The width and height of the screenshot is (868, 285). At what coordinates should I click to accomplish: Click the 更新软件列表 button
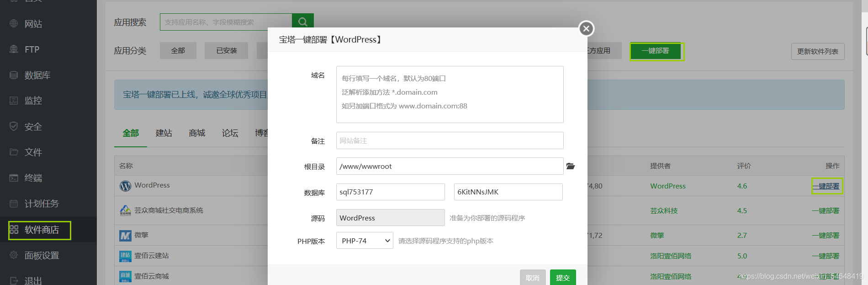pos(818,51)
